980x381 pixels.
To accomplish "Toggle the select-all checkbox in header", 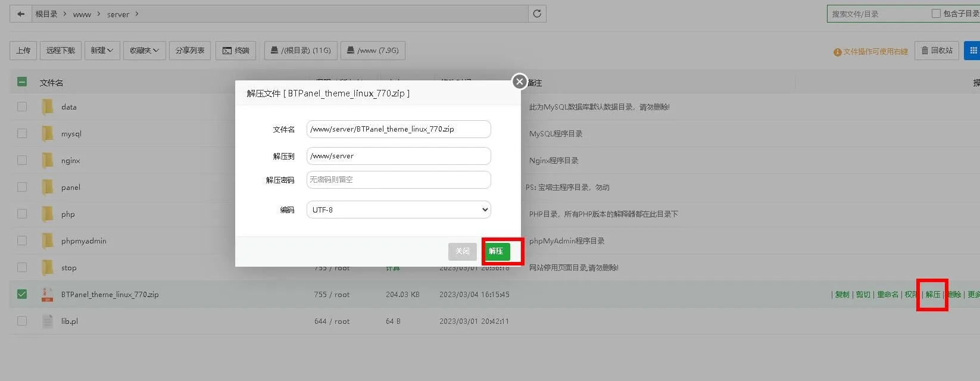I will pos(22,82).
